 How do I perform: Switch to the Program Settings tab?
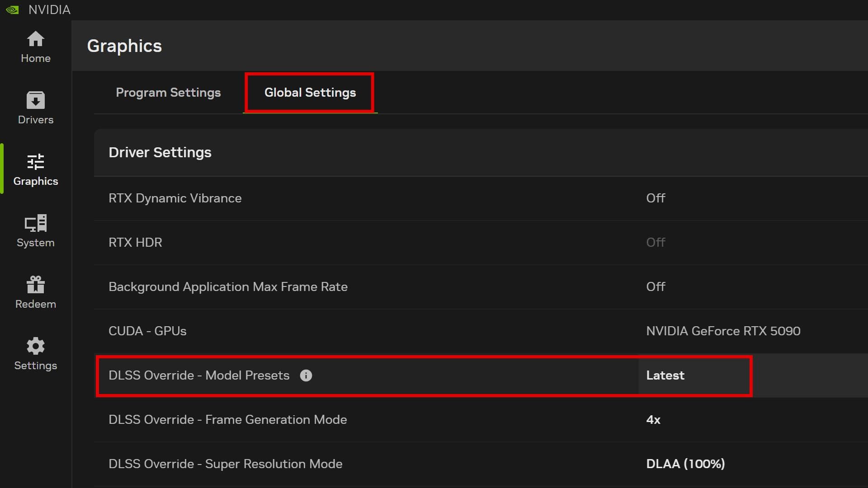pyautogui.click(x=168, y=93)
